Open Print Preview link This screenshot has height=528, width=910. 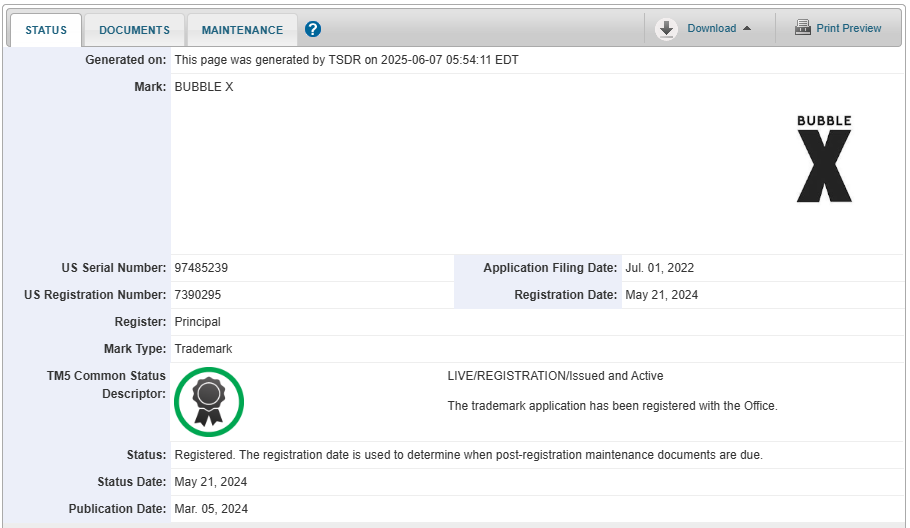click(848, 28)
